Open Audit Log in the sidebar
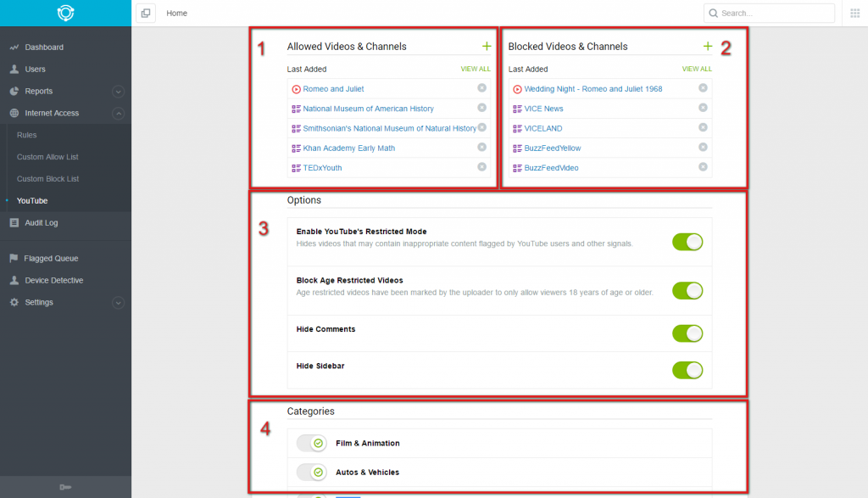Screen dimensions: 868x498 point(41,222)
